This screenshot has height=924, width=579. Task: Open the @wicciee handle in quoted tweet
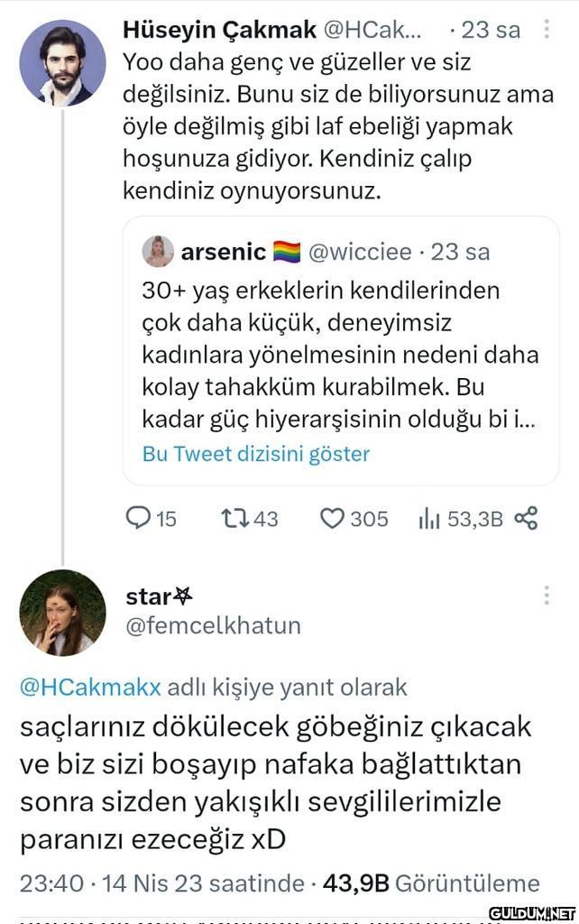[360, 252]
